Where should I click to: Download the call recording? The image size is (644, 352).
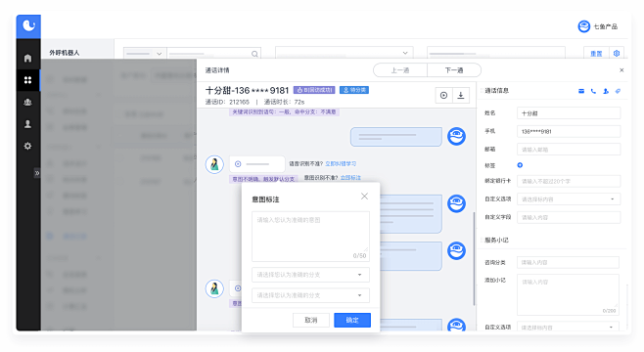[461, 95]
